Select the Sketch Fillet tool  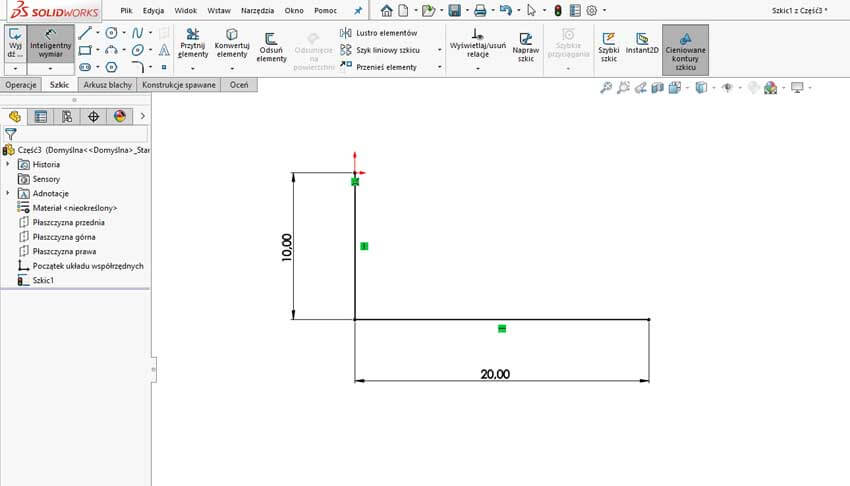[138, 67]
